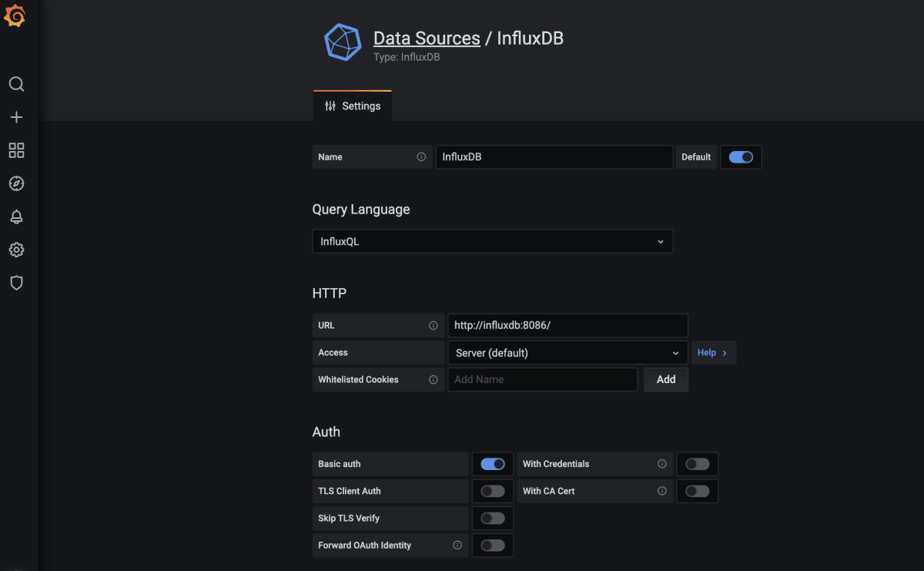Click the Query Language heading

(361, 209)
